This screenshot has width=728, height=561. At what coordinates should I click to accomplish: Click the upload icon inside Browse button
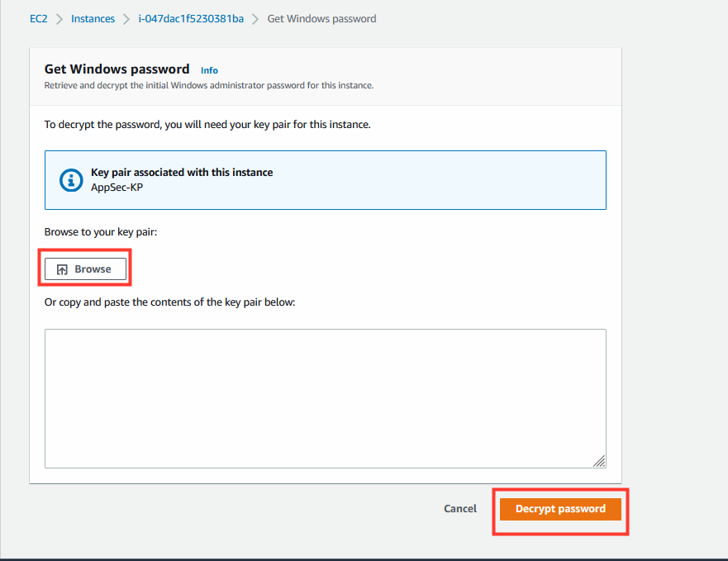click(62, 269)
